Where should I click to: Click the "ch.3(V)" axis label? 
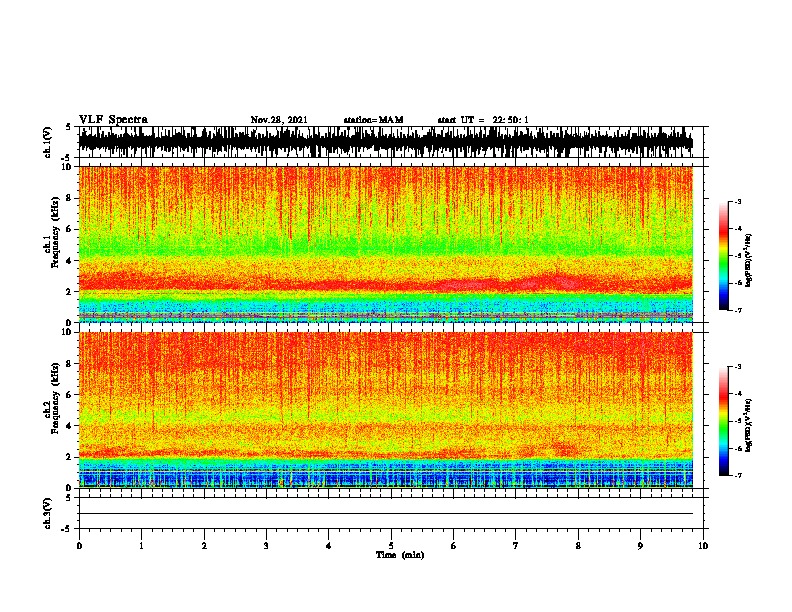pyautogui.click(x=48, y=513)
